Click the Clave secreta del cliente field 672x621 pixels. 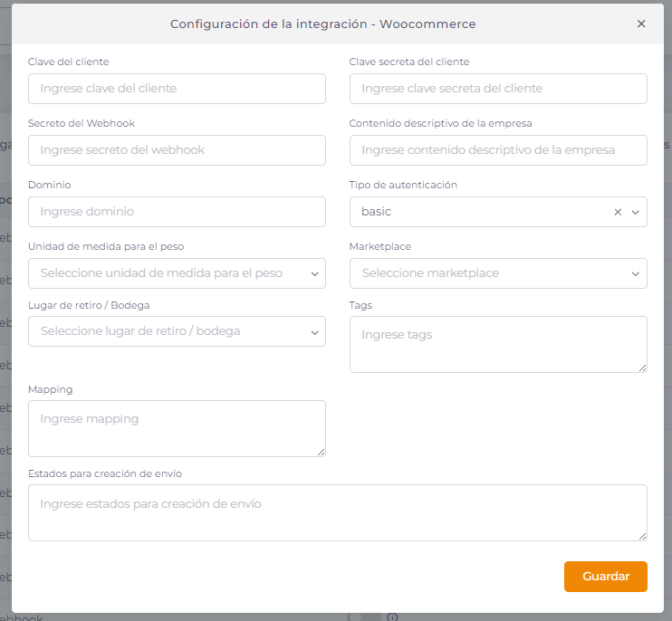point(498,89)
